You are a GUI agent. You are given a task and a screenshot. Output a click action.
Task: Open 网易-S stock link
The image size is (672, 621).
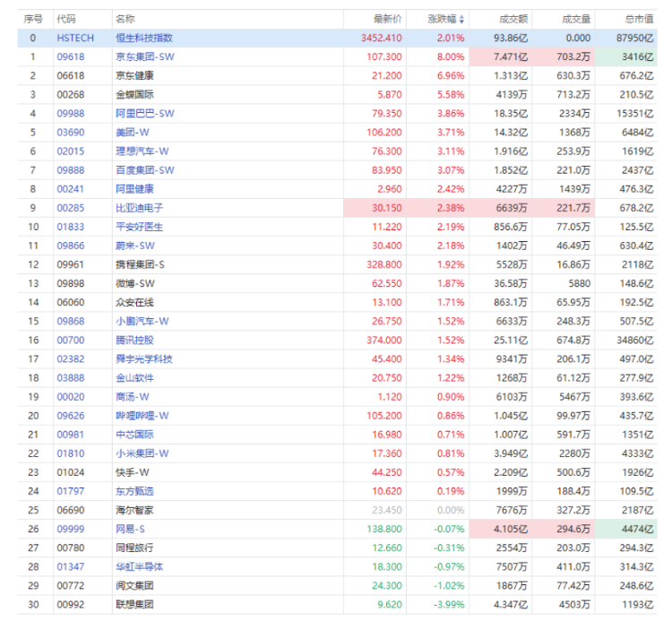tap(130, 529)
